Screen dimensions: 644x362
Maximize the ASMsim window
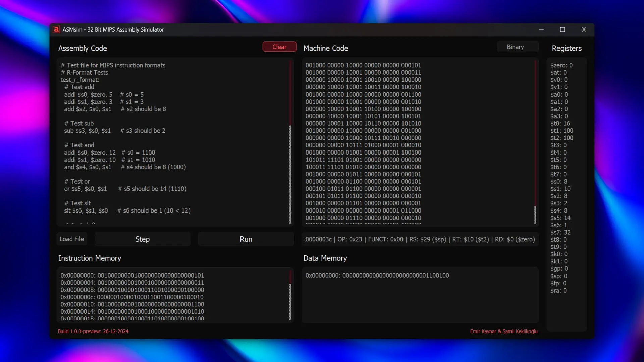562,29
